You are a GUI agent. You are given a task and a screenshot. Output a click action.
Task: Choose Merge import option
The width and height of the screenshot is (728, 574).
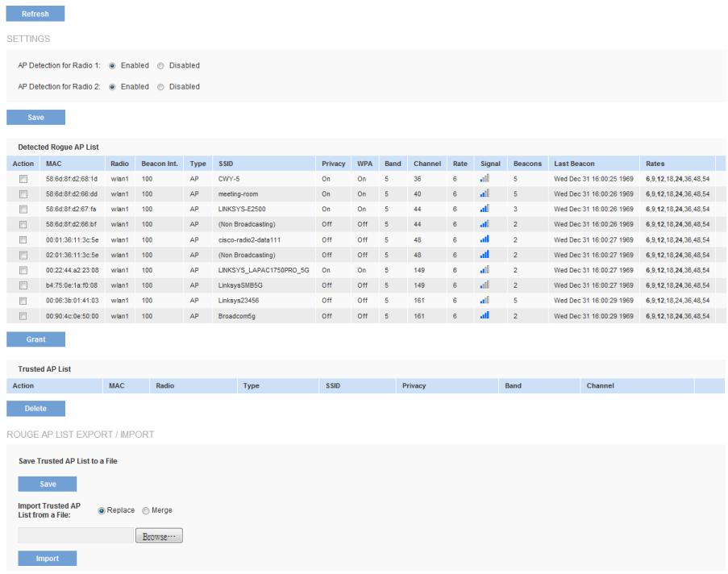click(x=146, y=510)
